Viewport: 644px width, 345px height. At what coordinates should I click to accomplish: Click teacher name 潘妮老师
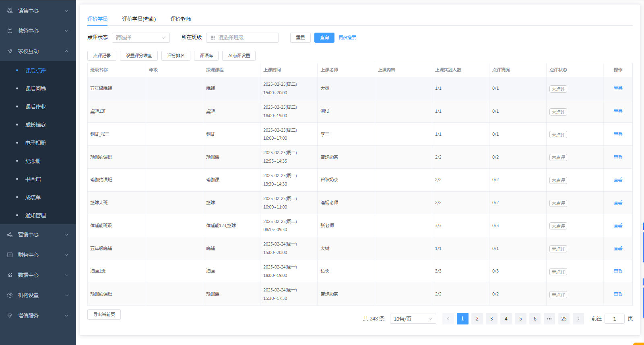[329, 202]
